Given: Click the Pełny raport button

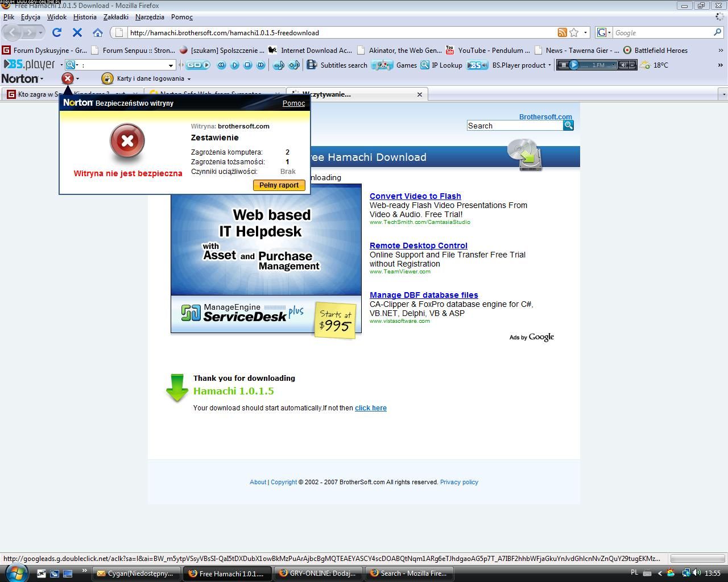Looking at the screenshot, I should (279, 185).
